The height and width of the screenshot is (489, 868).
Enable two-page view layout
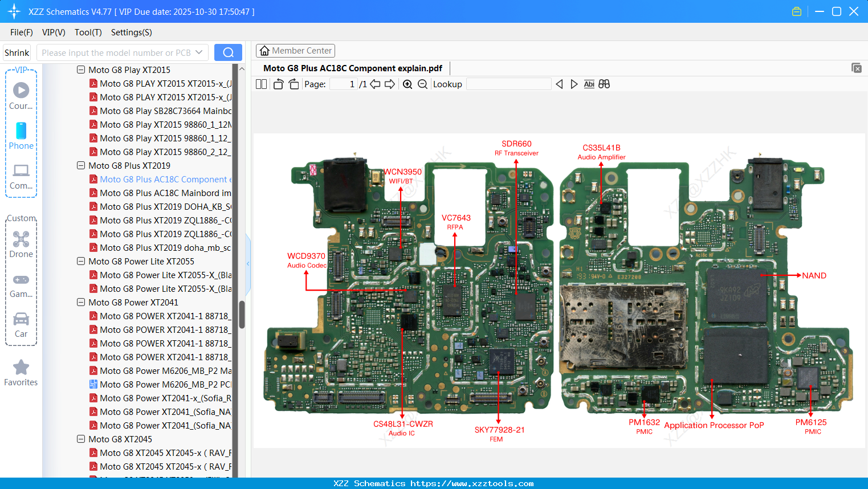tap(261, 84)
